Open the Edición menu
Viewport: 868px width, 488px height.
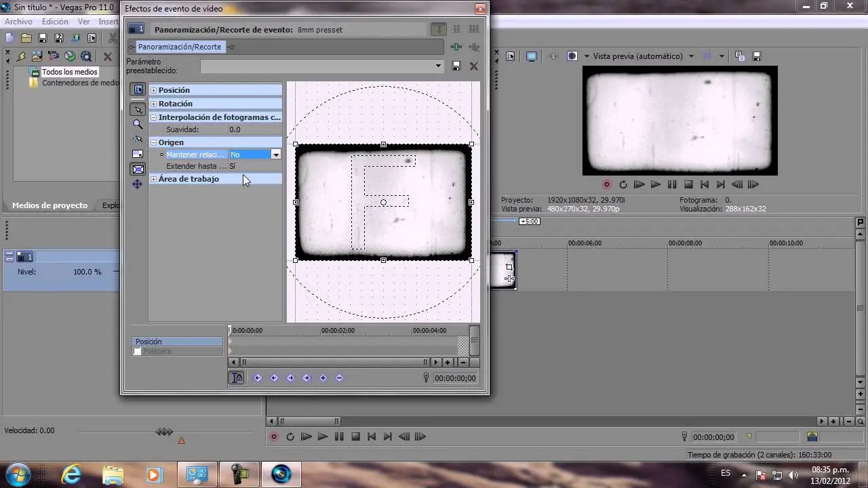tap(55, 22)
